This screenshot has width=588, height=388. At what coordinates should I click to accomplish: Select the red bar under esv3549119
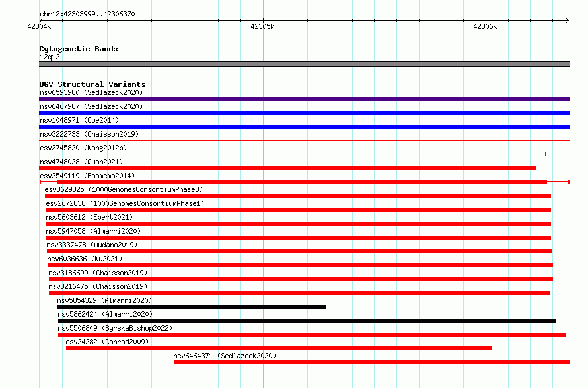tap(304, 182)
